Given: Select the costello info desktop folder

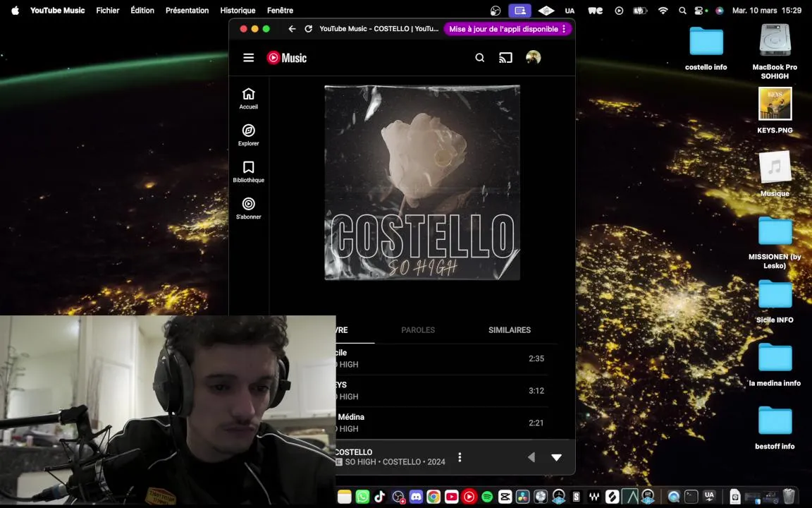Looking at the screenshot, I should click(x=706, y=49).
